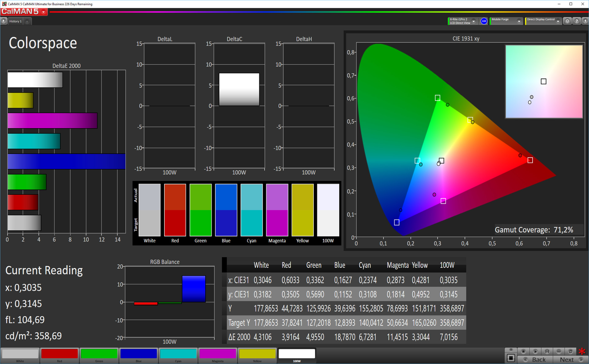Expand the X-Rite i1Pro 2 meter dropdown
Screen dimensions: 589x364
pos(474,21)
